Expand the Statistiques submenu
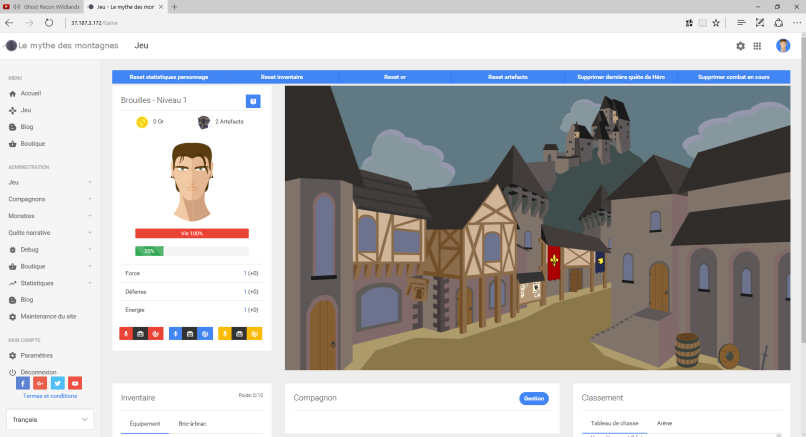 pyautogui.click(x=50, y=283)
